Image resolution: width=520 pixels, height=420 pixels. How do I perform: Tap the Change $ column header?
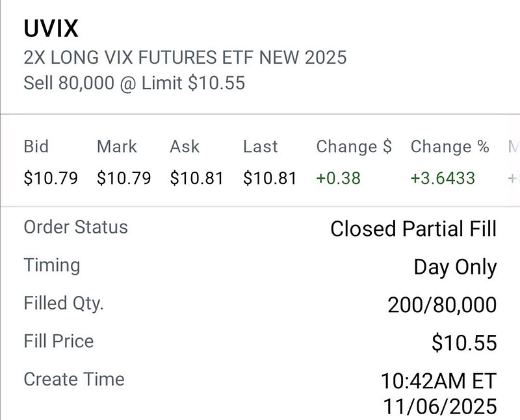click(x=354, y=147)
